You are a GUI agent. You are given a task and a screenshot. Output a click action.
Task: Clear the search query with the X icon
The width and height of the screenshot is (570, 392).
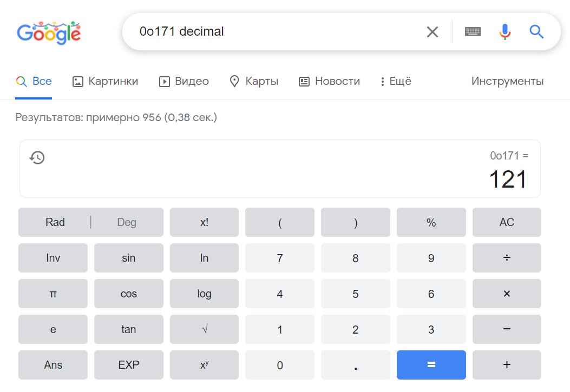[x=432, y=31]
